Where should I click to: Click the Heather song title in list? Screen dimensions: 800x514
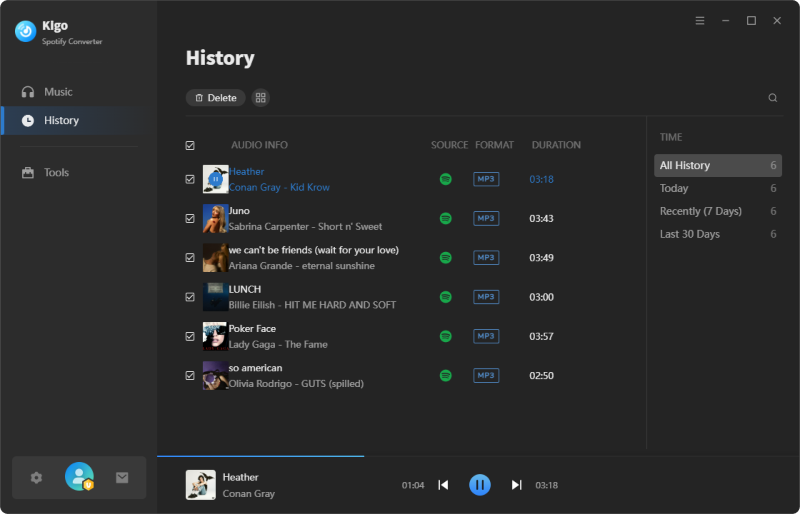tap(247, 172)
